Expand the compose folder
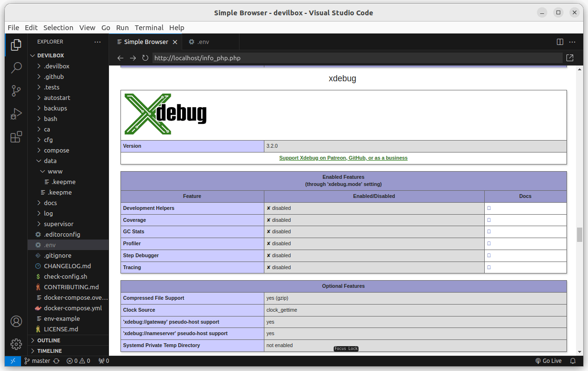Image resolution: width=588 pixels, height=371 pixels. click(x=56, y=150)
